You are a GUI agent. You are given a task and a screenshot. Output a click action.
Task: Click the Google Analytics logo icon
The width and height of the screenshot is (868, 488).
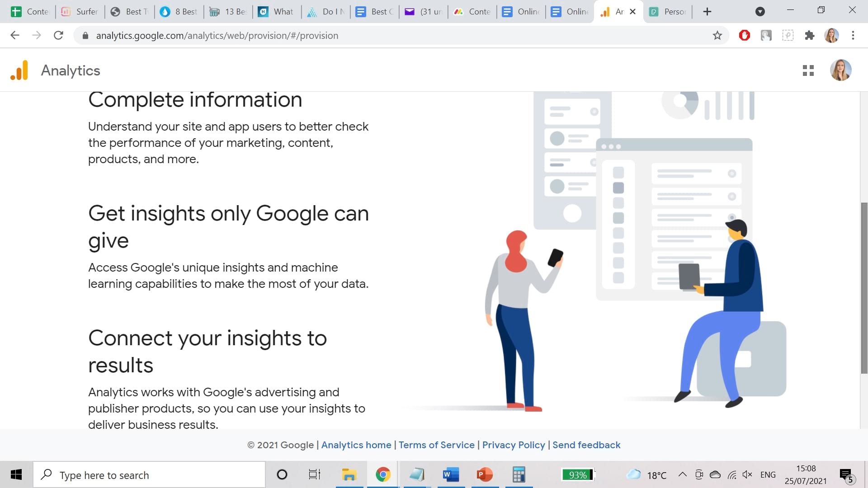(x=18, y=70)
